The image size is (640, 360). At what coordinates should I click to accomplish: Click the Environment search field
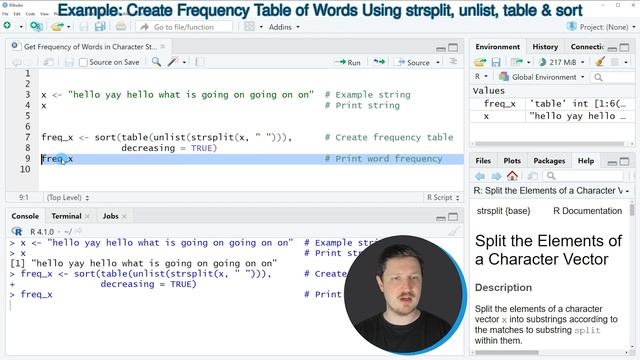click(x=613, y=77)
